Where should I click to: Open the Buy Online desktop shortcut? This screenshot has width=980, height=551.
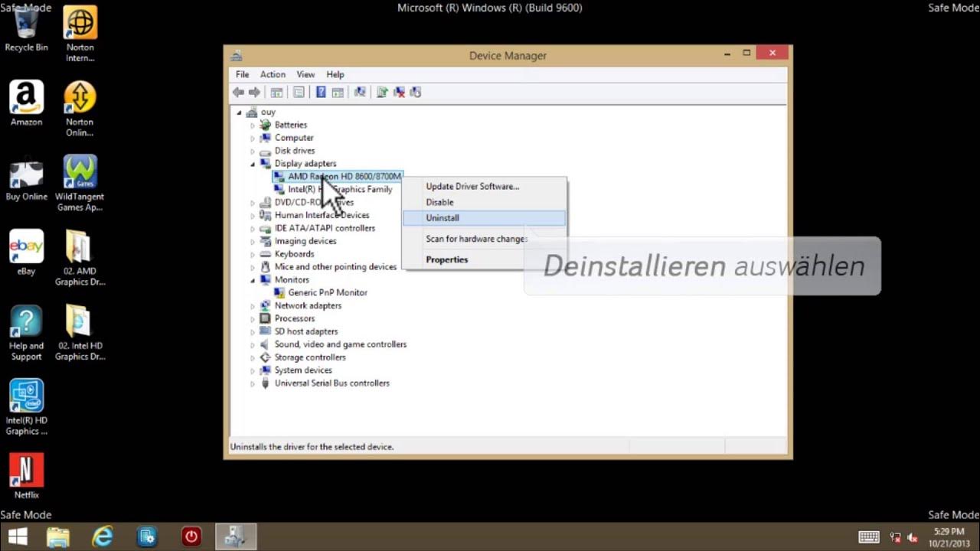[26, 178]
